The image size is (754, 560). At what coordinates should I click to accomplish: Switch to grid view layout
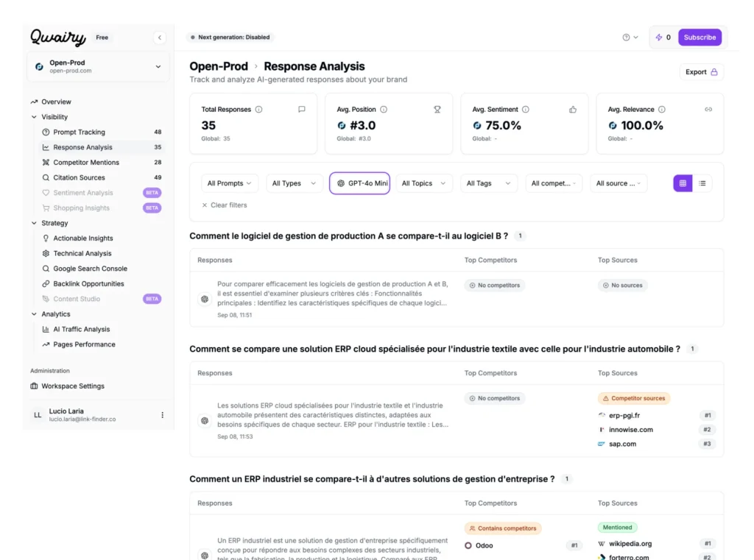pos(683,183)
